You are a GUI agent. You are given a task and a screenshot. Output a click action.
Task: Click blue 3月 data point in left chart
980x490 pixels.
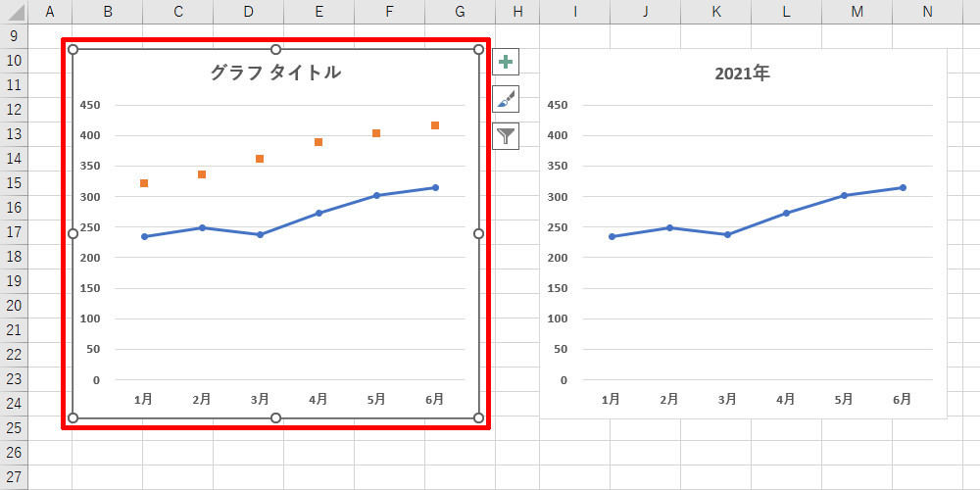tap(260, 234)
